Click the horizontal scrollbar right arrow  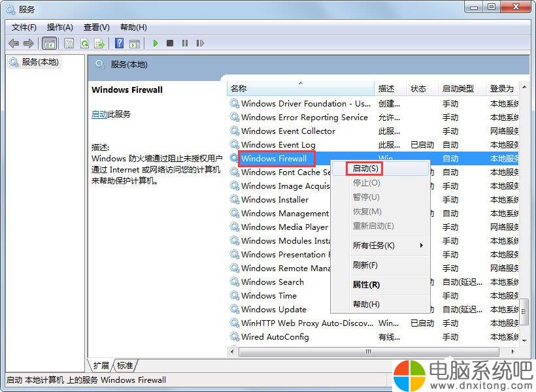(512, 351)
